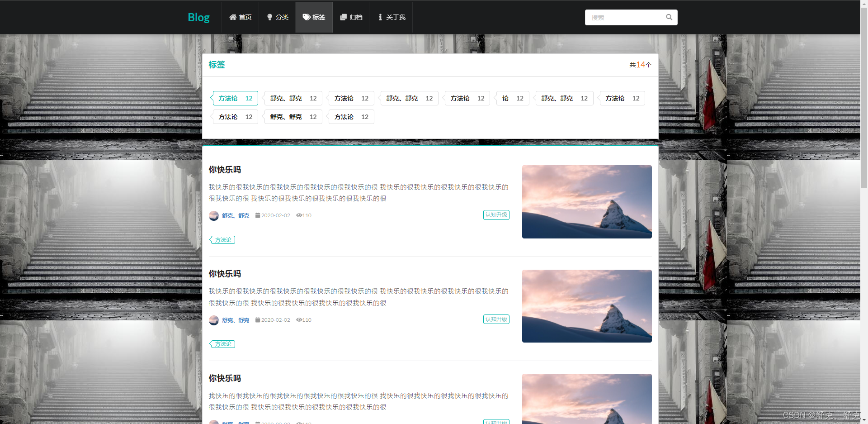
Task: Open the 分类 categories menu item
Action: pos(277,17)
